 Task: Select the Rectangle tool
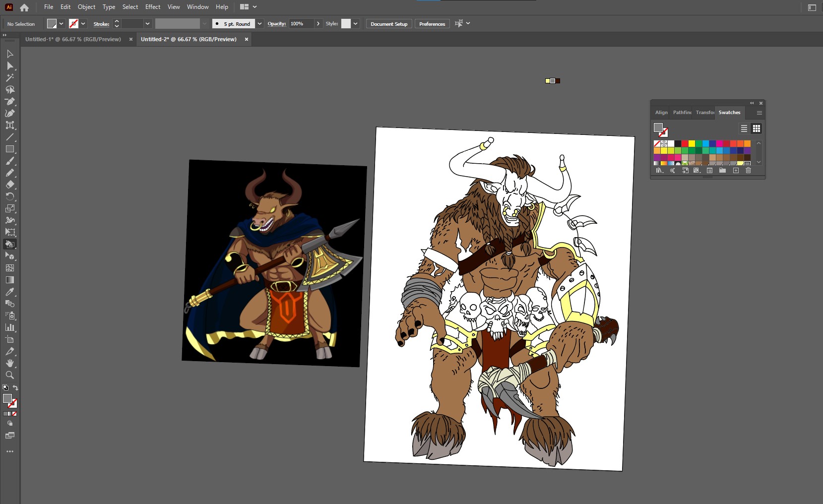[10, 149]
